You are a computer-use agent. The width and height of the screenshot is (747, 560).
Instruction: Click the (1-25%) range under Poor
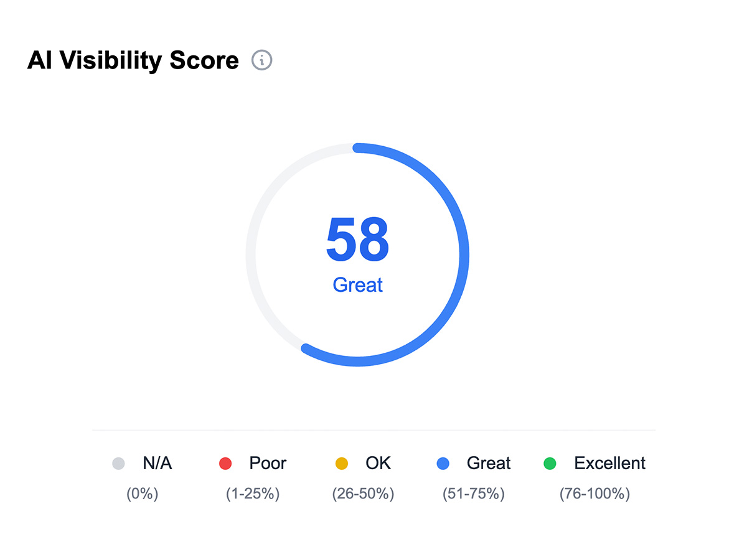(251, 494)
